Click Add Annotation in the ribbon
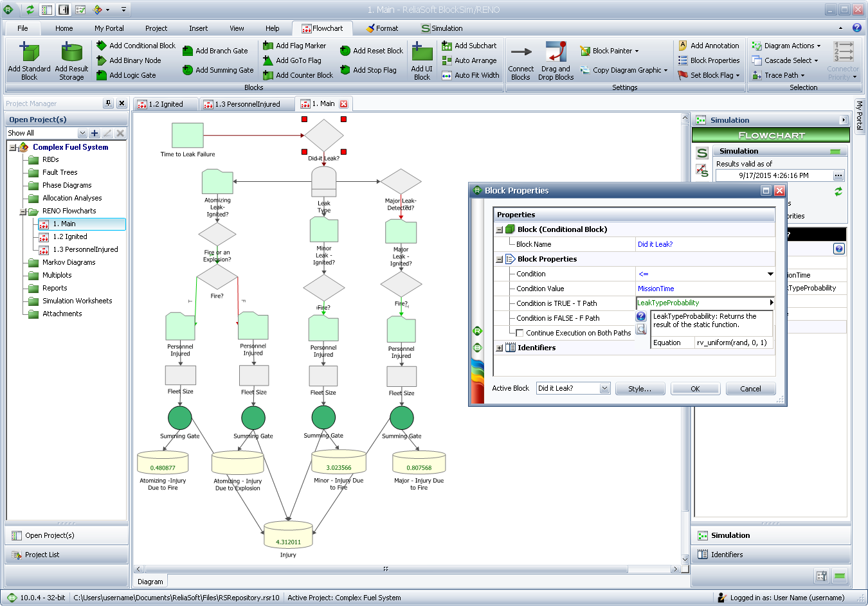 [683, 46]
